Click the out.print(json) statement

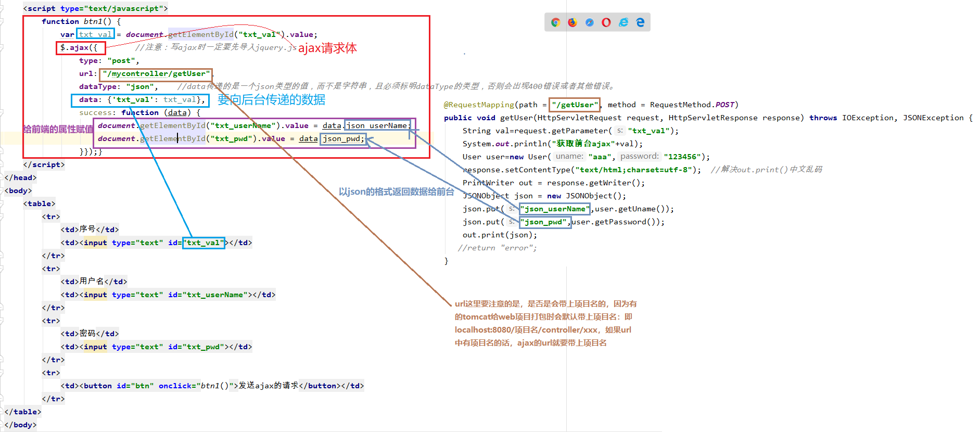(x=500, y=235)
